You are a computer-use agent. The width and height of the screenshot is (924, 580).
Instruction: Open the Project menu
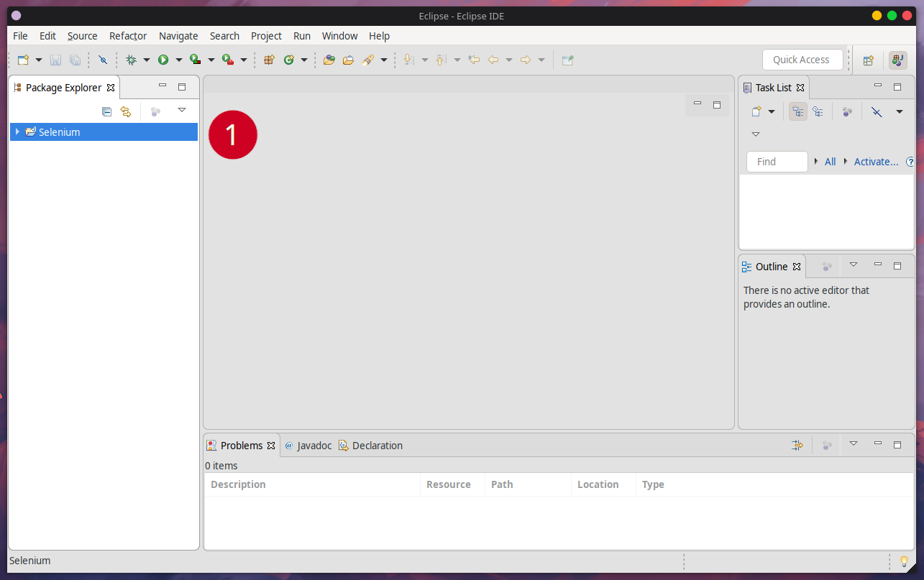(266, 36)
